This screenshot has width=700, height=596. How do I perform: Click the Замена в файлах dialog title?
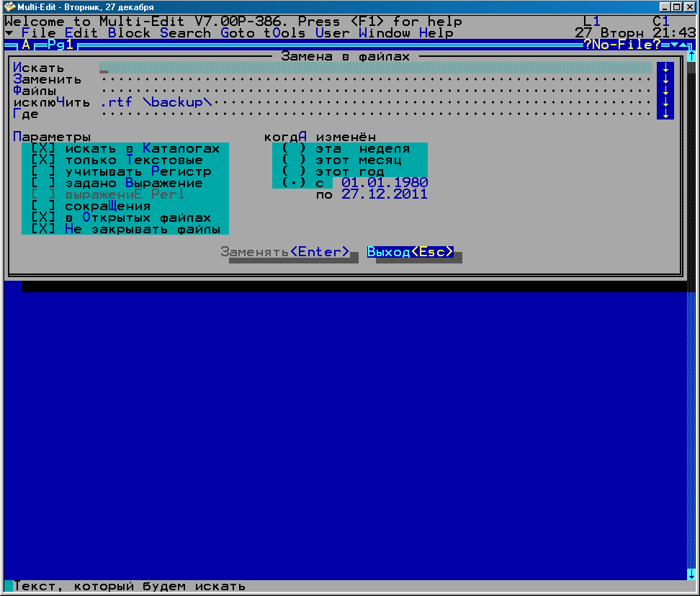pos(345,56)
